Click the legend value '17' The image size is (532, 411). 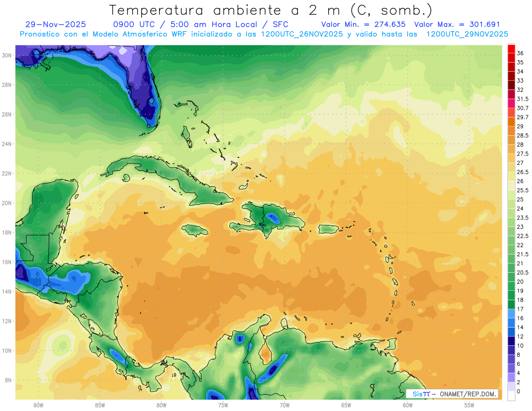[x=520, y=309]
